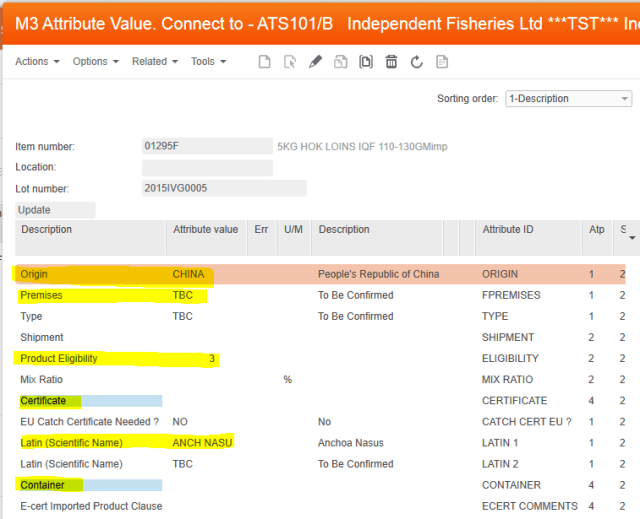Click the bracketed document icon in toolbar
The height and width of the screenshot is (519, 640).
click(x=366, y=62)
